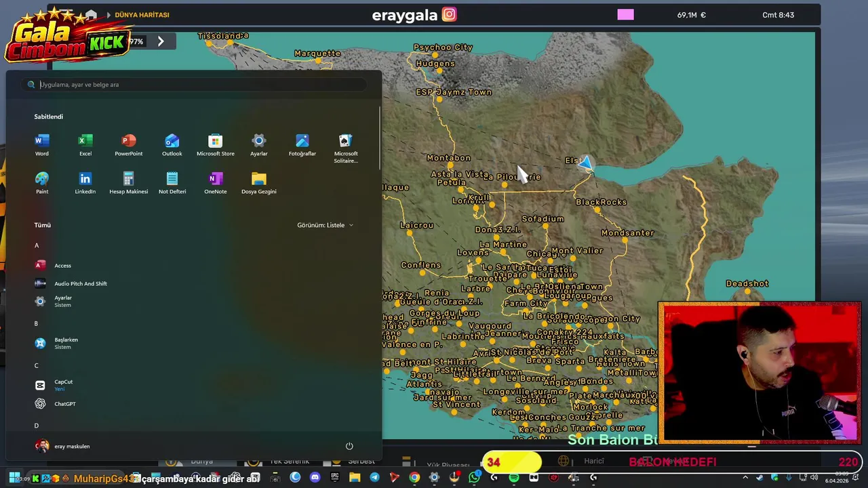This screenshot has height=488, width=868.
Task: Click the arrow next to 97% indicator
Action: 161,41
